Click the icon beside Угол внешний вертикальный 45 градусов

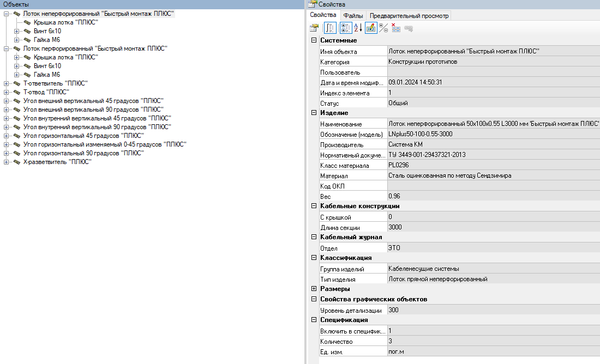coord(17,101)
